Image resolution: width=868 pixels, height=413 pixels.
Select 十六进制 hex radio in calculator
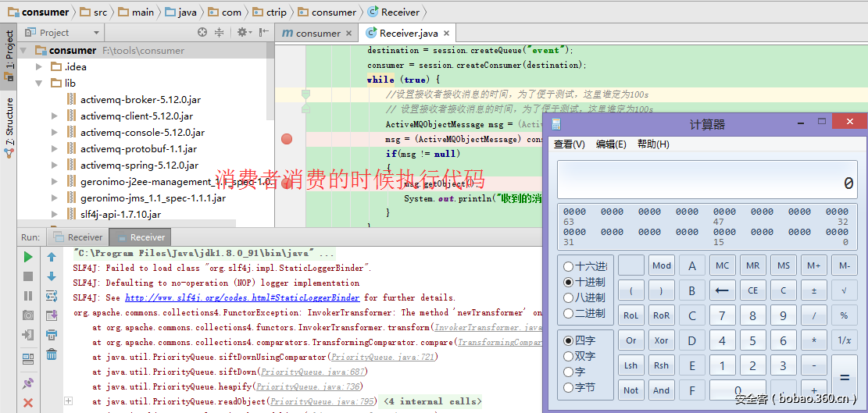(568, 266)
